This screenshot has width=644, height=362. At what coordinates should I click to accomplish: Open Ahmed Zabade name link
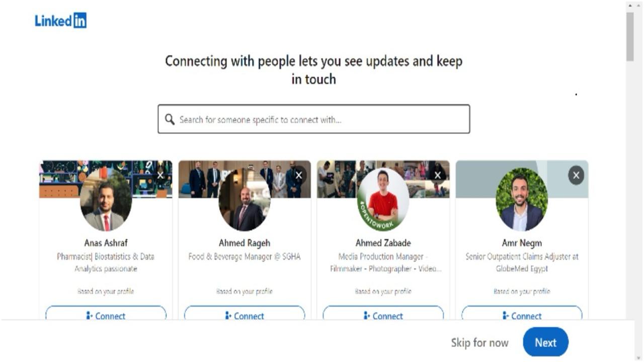pyautogui.click(x=383, y=243)
